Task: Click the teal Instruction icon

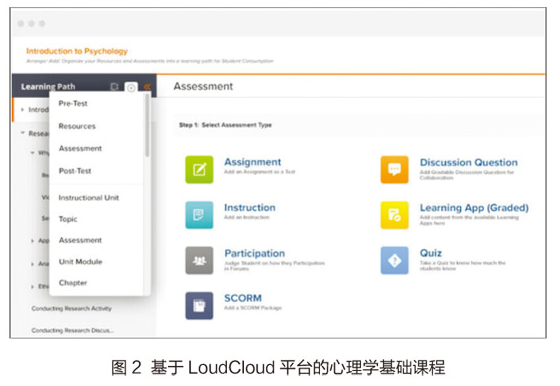Action: 199,215
